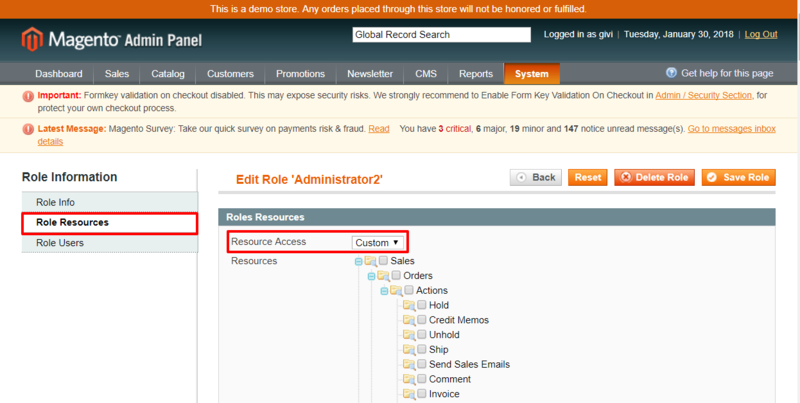Select the Role Resources tab
This screenshot has height=403, width=800.
point(110,223)
